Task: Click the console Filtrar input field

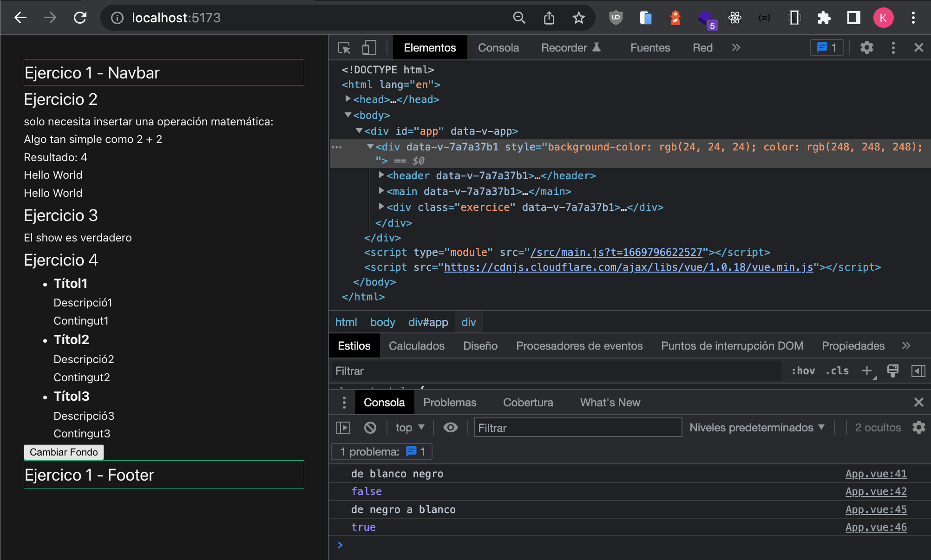Action: click(x=577, y=428)
